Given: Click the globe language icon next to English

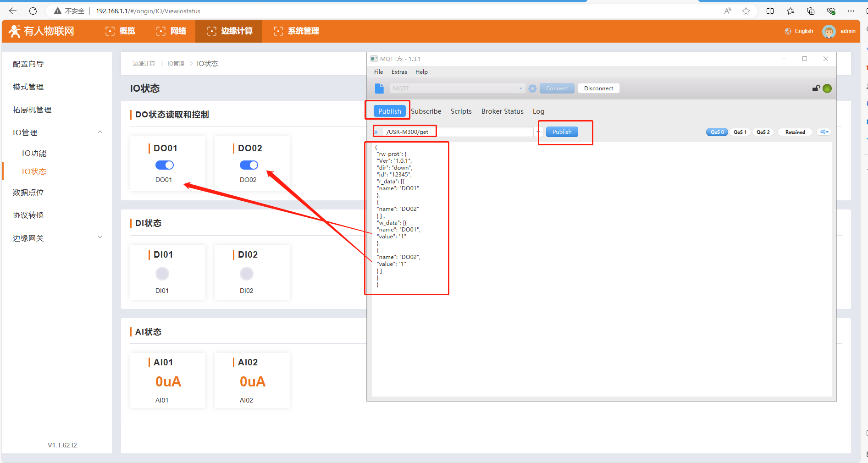Looking at the screenshot, I should click(x=788, y=31).
